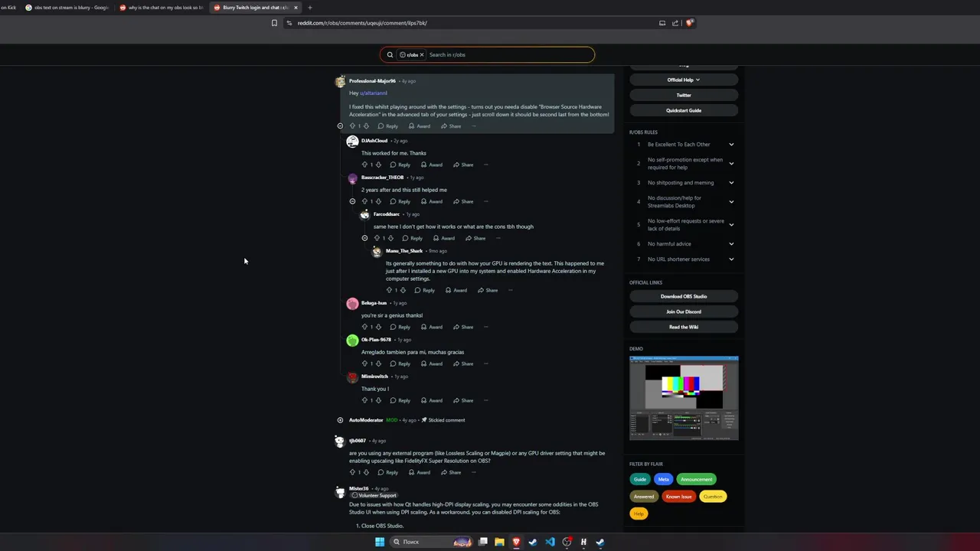Downvote Beluga-hun's comment
Screen dimensions: 980x551
tap(378, 327)
